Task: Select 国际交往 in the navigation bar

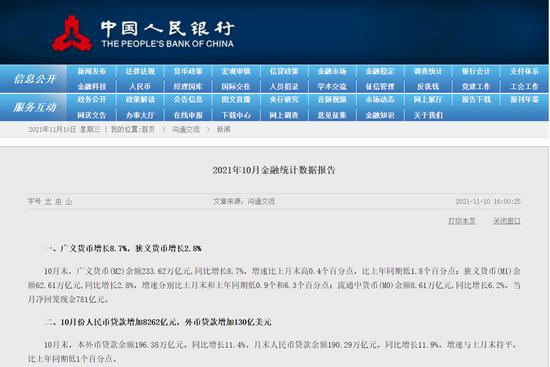Action: coord(236,86)
